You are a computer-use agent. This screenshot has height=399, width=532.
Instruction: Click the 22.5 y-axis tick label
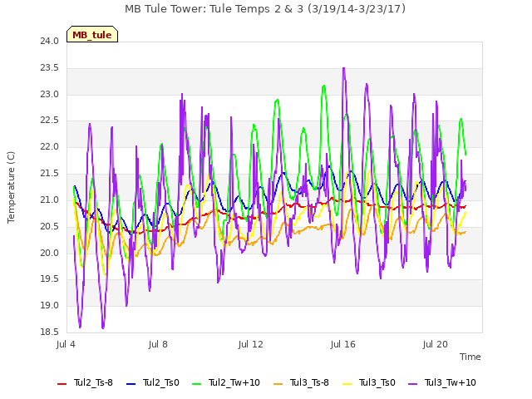click(x=50, y=120)
